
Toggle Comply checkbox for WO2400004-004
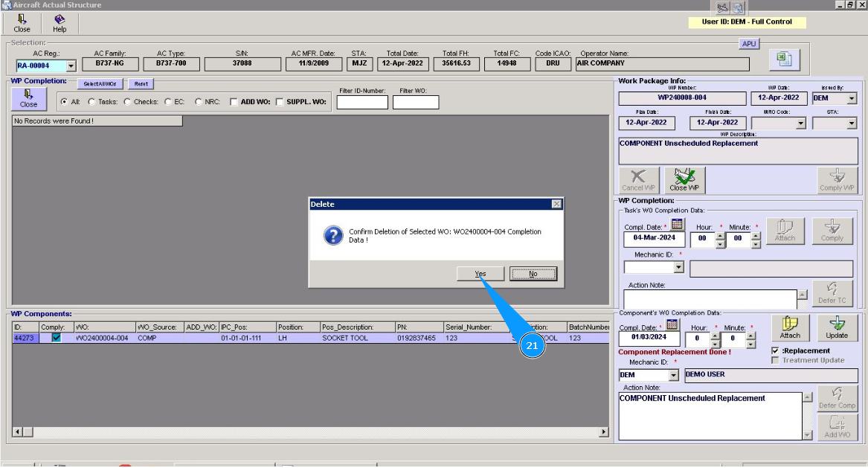tap(56, 337)
